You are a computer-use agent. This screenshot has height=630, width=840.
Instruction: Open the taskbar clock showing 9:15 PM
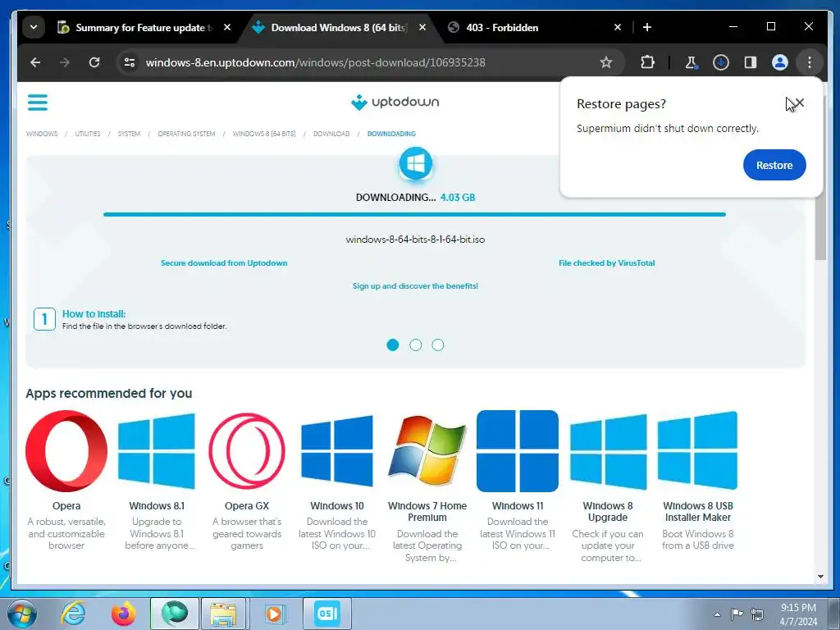click(798, 614)
